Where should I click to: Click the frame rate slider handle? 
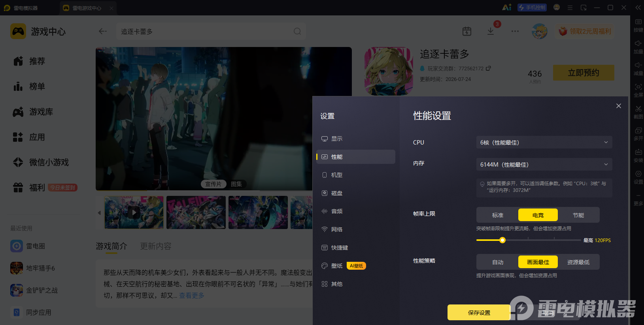[502, 240]
